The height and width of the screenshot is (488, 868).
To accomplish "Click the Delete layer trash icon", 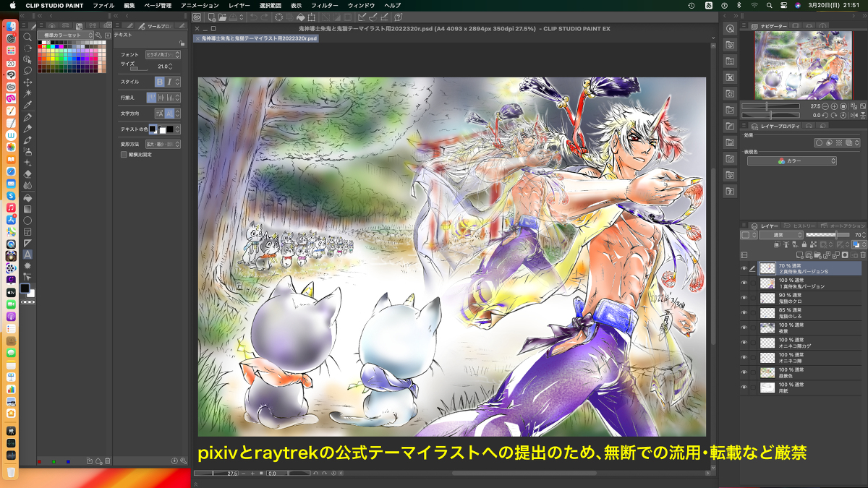I will pyautogui.click(x=863, y=255).
